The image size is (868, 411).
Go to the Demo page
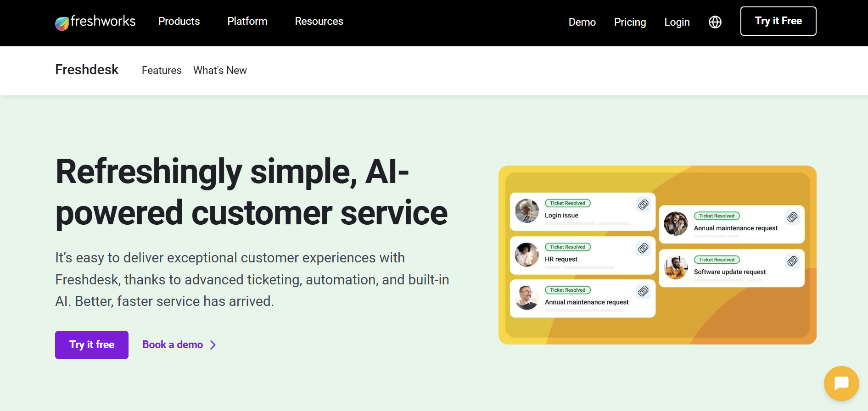coord(582,22)
